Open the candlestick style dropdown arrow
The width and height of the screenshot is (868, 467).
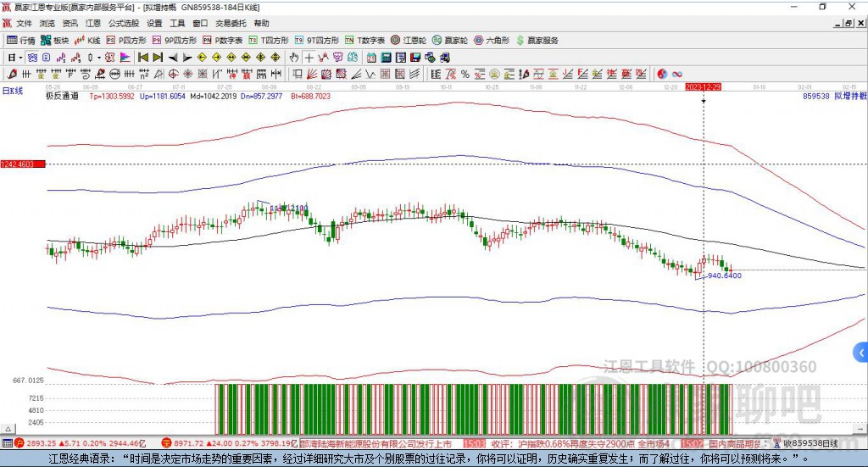98,57
